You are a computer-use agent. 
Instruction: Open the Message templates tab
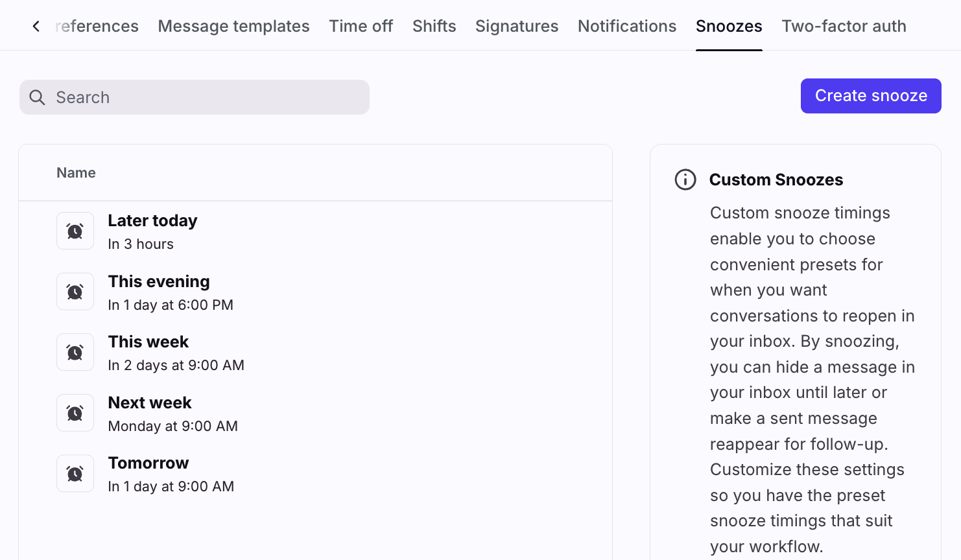click(233, 26)
